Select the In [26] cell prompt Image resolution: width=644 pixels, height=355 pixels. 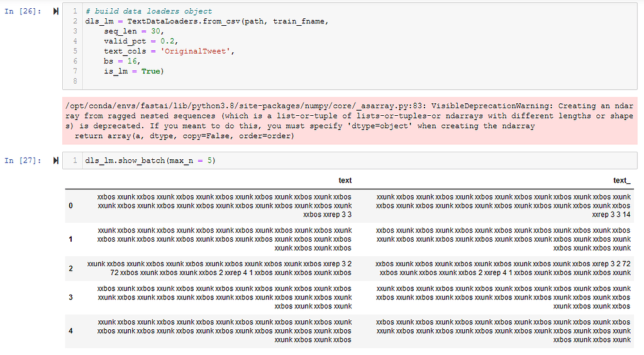click(x=21, y=11)
